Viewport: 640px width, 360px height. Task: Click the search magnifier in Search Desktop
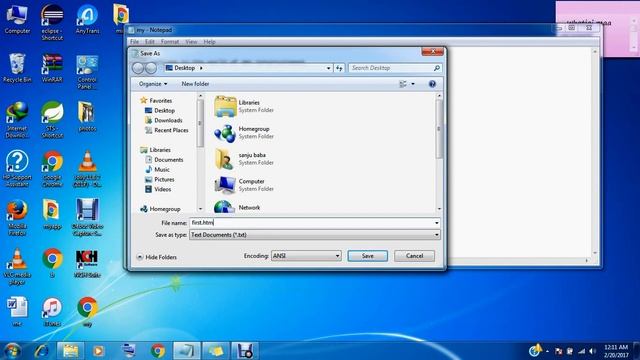point(436,68)
